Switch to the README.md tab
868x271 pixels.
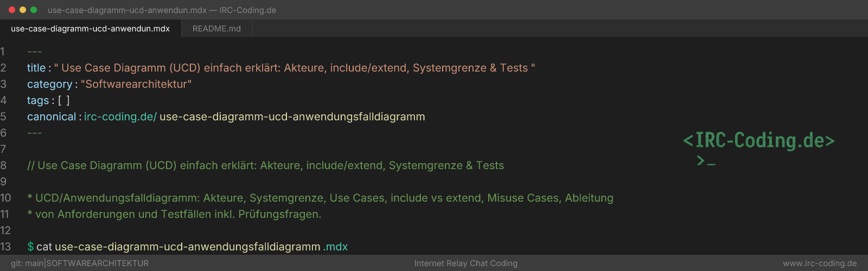tap(216, 29)
